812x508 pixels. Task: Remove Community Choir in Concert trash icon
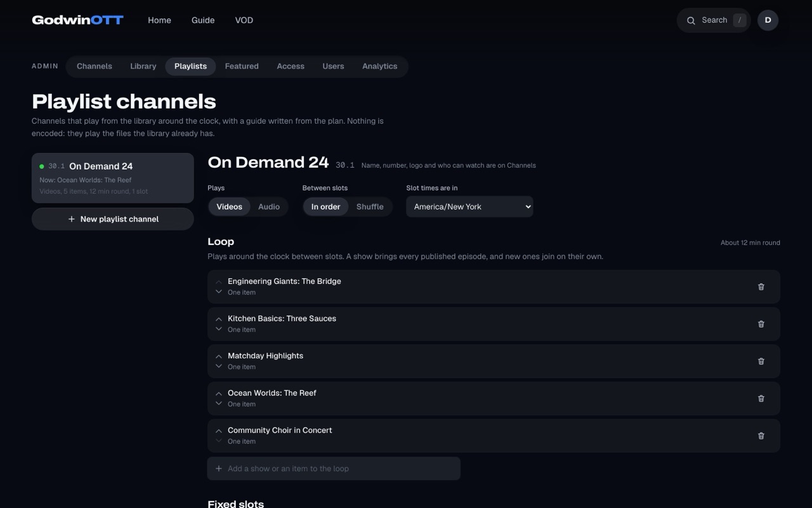(761, 436)
